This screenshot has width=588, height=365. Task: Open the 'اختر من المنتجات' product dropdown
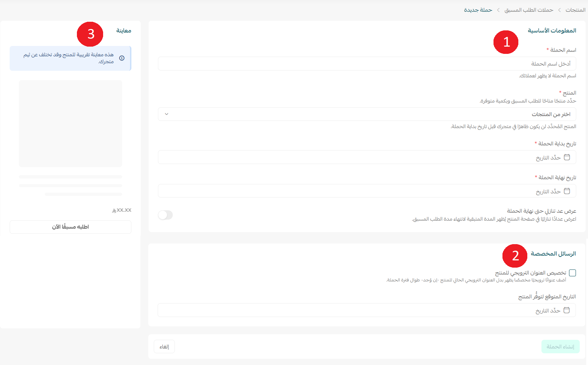point(367,114)
